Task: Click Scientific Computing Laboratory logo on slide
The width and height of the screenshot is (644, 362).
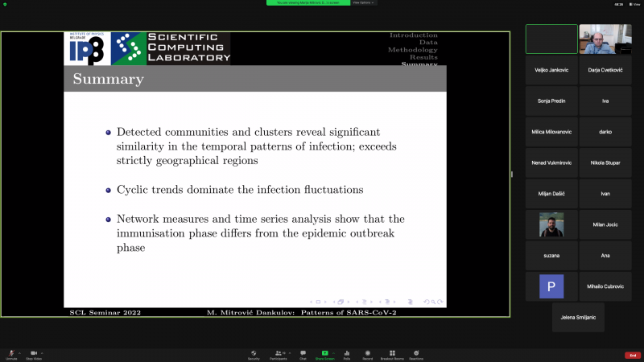Action: 171,48
